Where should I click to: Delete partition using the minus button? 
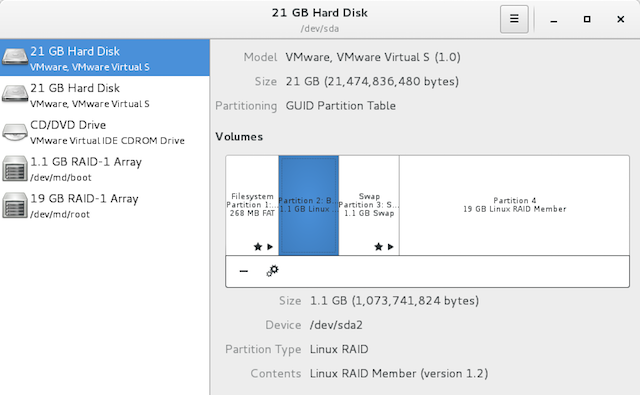click(244, 271)
